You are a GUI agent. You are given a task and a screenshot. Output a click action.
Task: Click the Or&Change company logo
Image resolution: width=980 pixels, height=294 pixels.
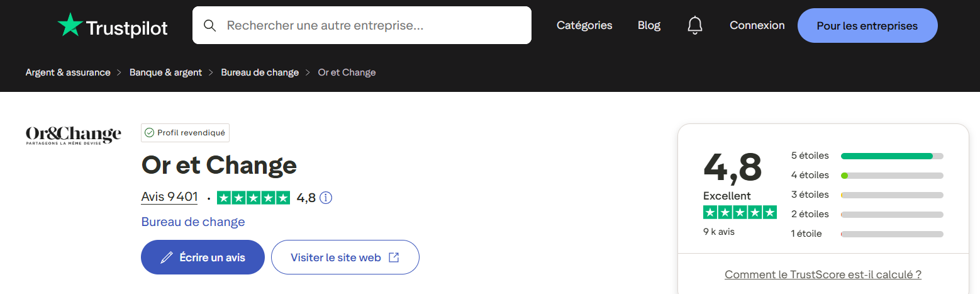(73, 135)
